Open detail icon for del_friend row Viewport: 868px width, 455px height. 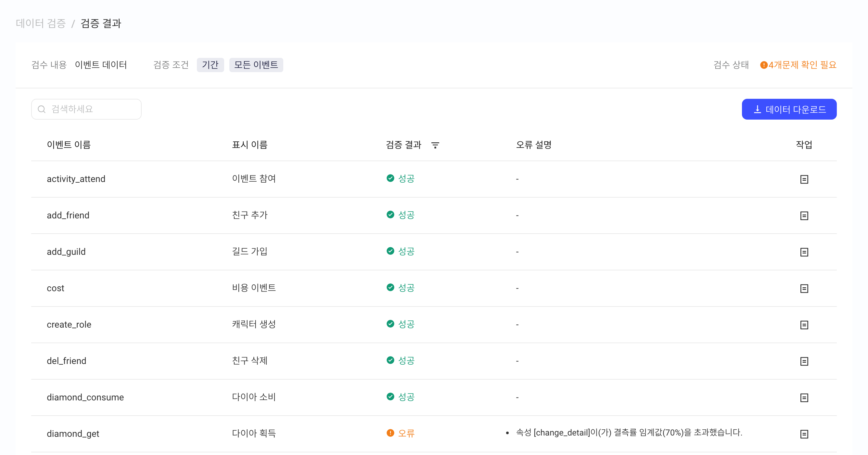(804, 361)
